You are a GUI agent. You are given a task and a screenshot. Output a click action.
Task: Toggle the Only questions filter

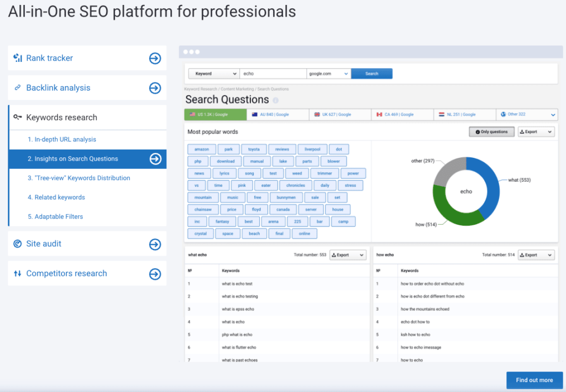click(491, 132)
